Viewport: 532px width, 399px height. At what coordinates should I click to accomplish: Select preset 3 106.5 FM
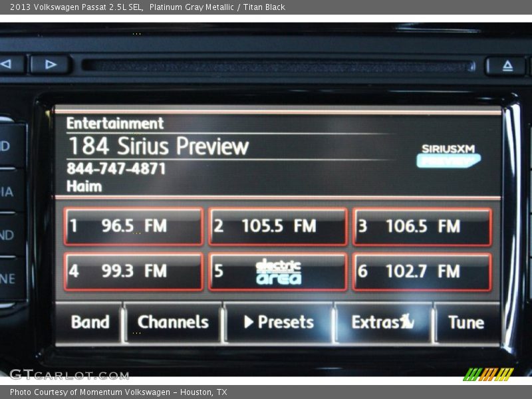[422, 226]
